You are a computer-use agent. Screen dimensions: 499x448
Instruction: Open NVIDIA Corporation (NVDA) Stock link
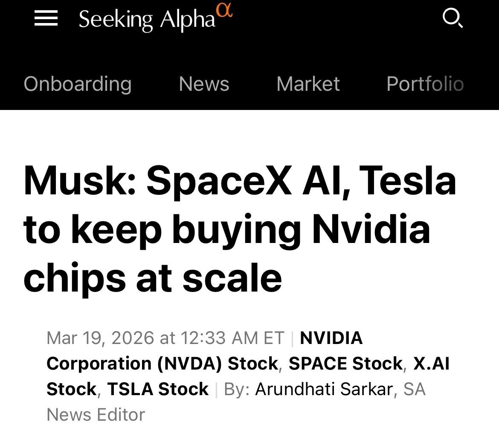click(162, 363)
